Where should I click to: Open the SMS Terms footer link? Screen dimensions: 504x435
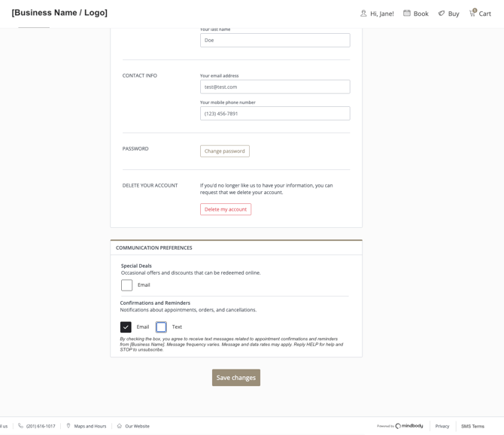(472, 426)
